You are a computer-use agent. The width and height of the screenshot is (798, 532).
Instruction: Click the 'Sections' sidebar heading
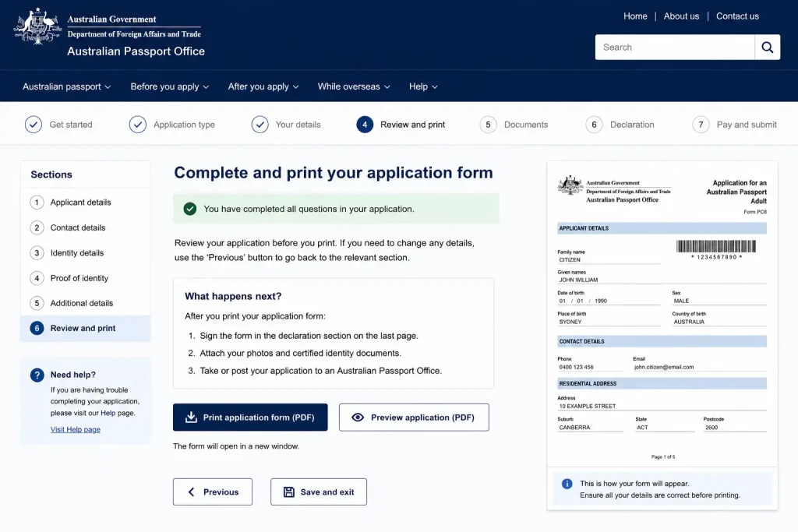pos(51,174)
